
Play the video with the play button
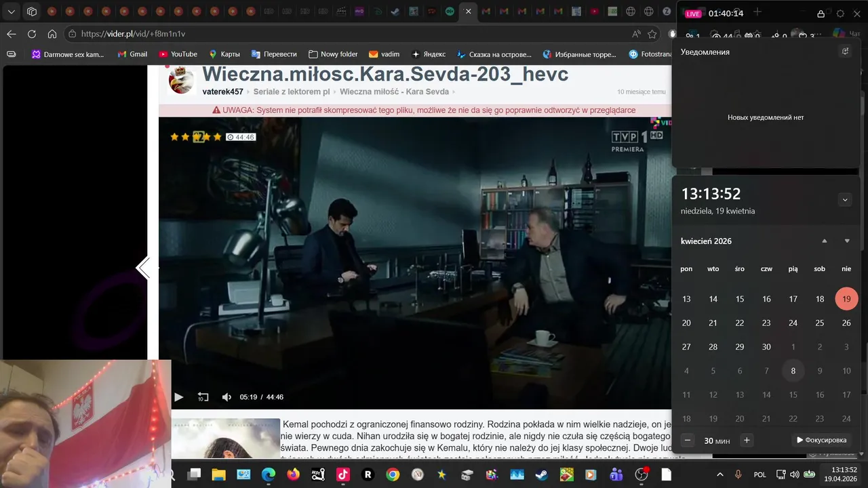click(x=179, y=397)
